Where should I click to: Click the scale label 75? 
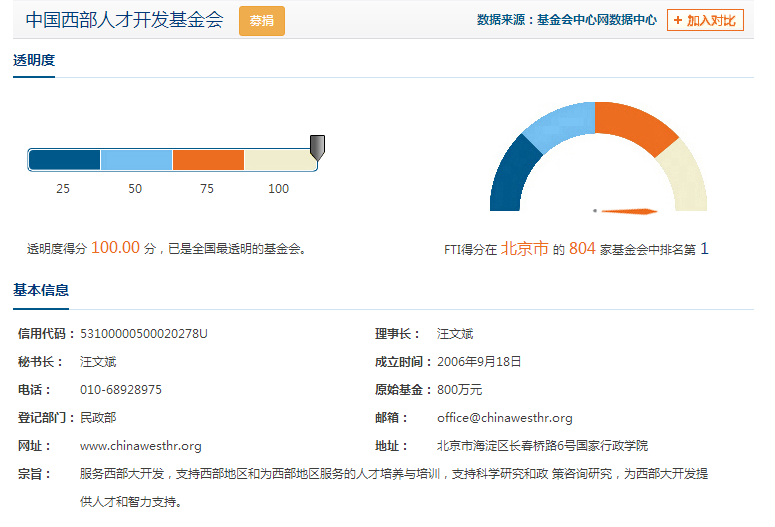click(x=207, y=189)
